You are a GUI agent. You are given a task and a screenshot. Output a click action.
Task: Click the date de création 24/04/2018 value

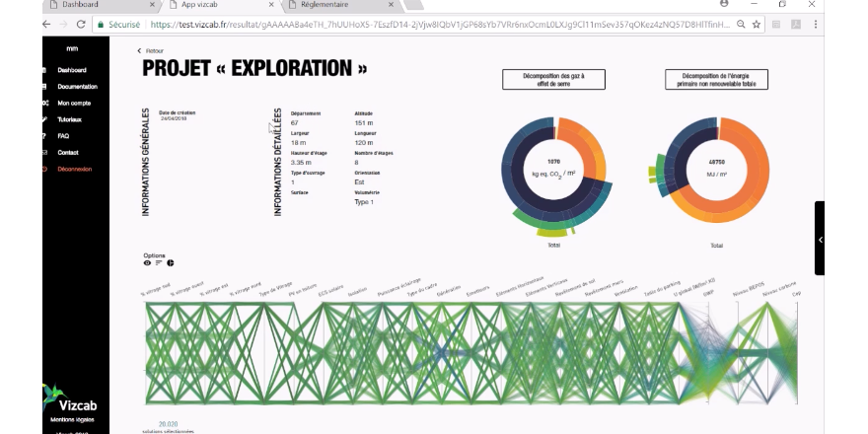[174, 118]
